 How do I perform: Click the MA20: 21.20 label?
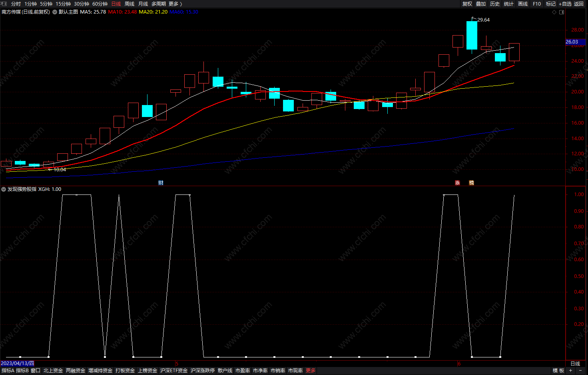[x=153, y=12]
